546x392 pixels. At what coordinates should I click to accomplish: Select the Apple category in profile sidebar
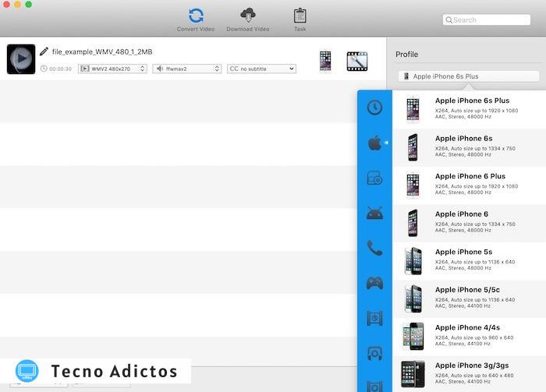(375, 143)
